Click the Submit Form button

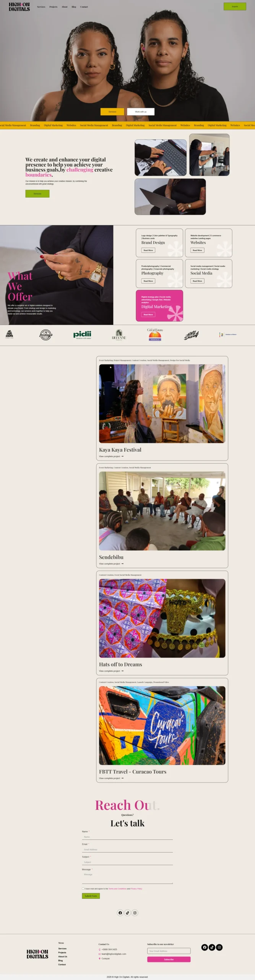tap(91, 896)
